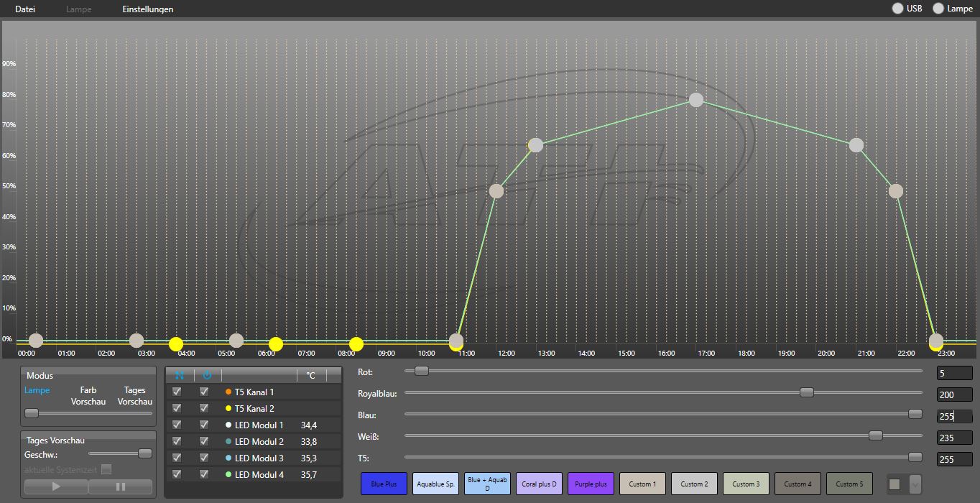Open the Datei menu

(x=25, y=9)
